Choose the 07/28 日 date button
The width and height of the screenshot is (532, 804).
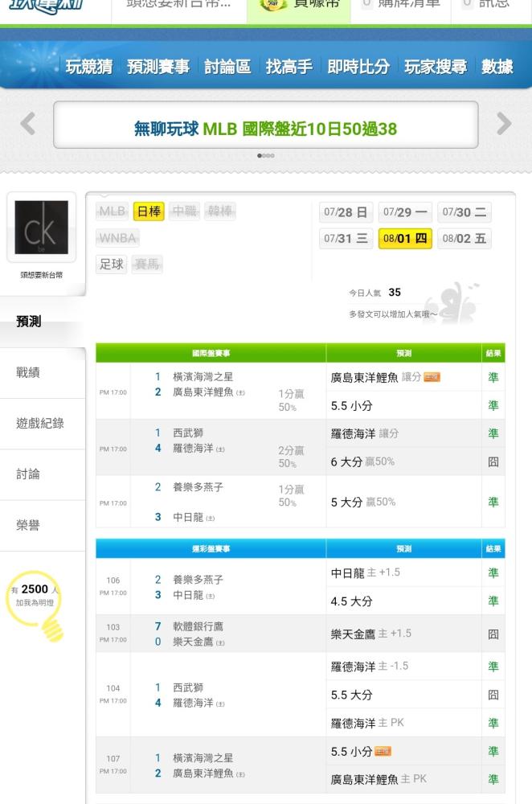[x=346, y=212]
